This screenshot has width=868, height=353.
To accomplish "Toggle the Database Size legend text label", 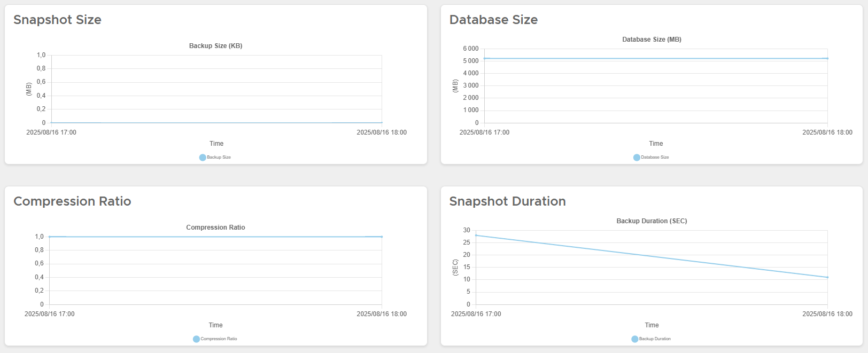I will click(x=655, y=158).
